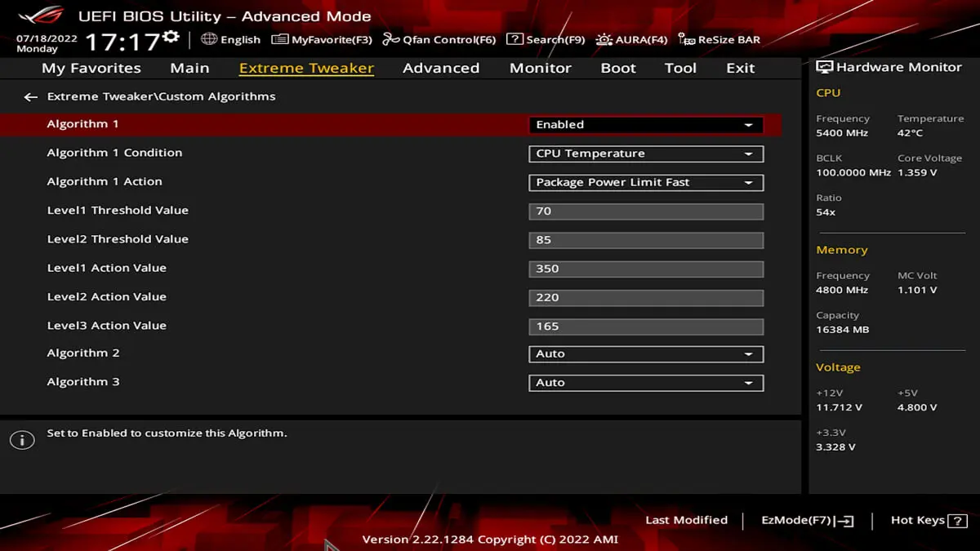Click CPU temperature 42°C value
The width and height of the screenshot is (980, 551).
(x=910, y=132)
